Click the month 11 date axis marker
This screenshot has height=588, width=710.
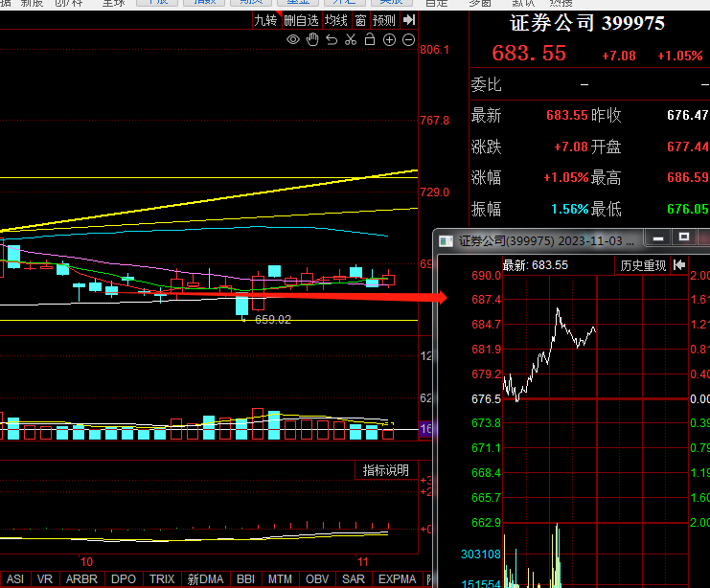coord(363,562)
